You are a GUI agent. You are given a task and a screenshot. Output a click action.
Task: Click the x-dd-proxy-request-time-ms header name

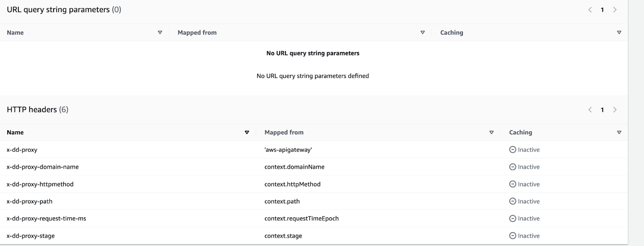click(46, 219)
